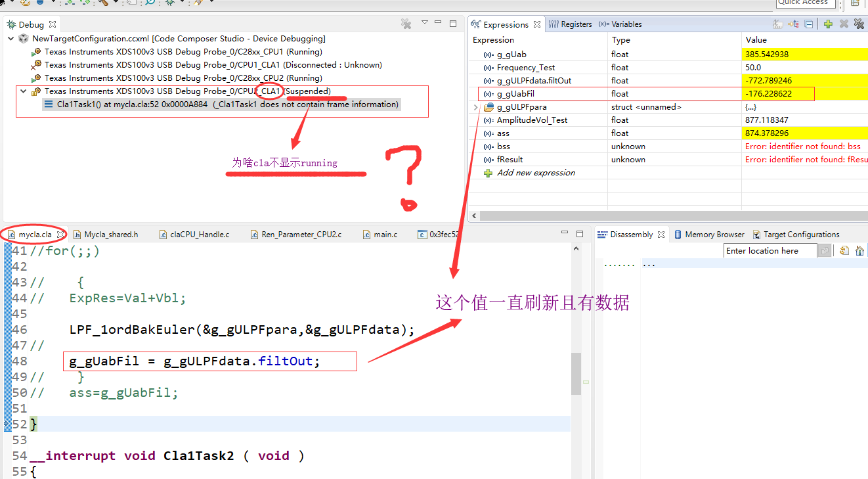Select the g_gUab expression row

click(x=669, y=55)
